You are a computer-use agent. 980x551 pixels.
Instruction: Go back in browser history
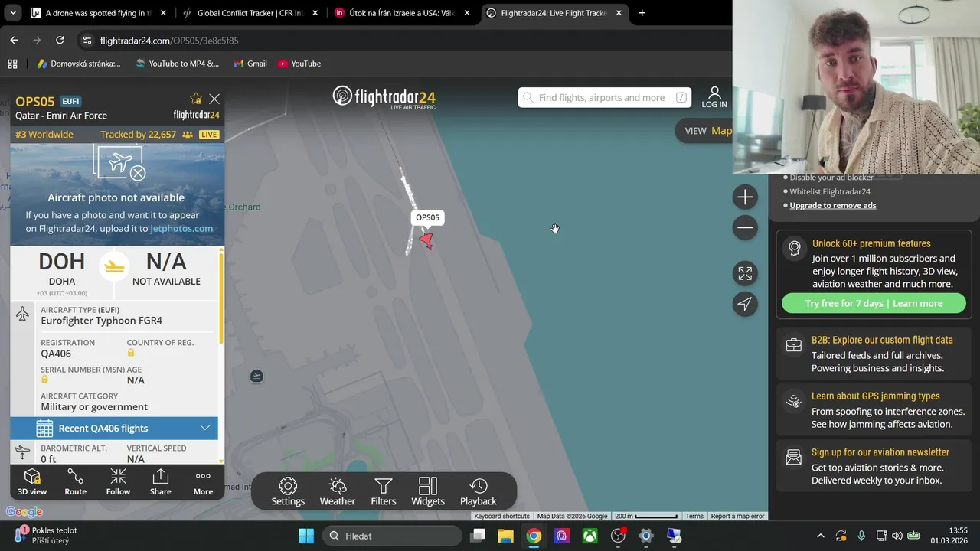[14, 40]
